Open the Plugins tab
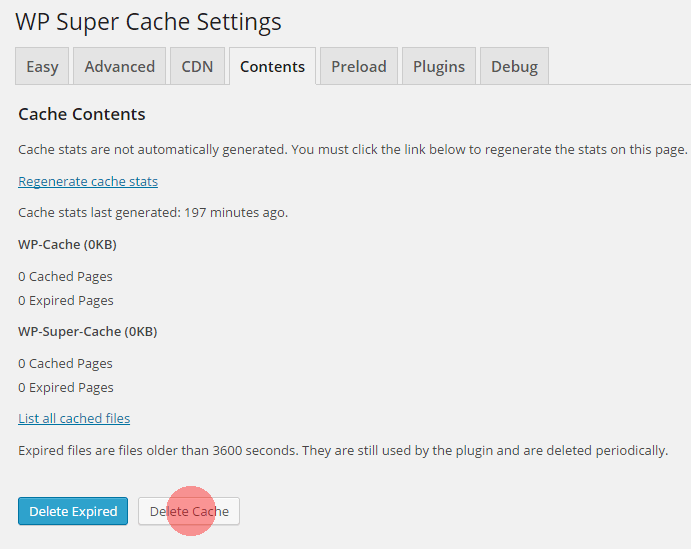 439,67
